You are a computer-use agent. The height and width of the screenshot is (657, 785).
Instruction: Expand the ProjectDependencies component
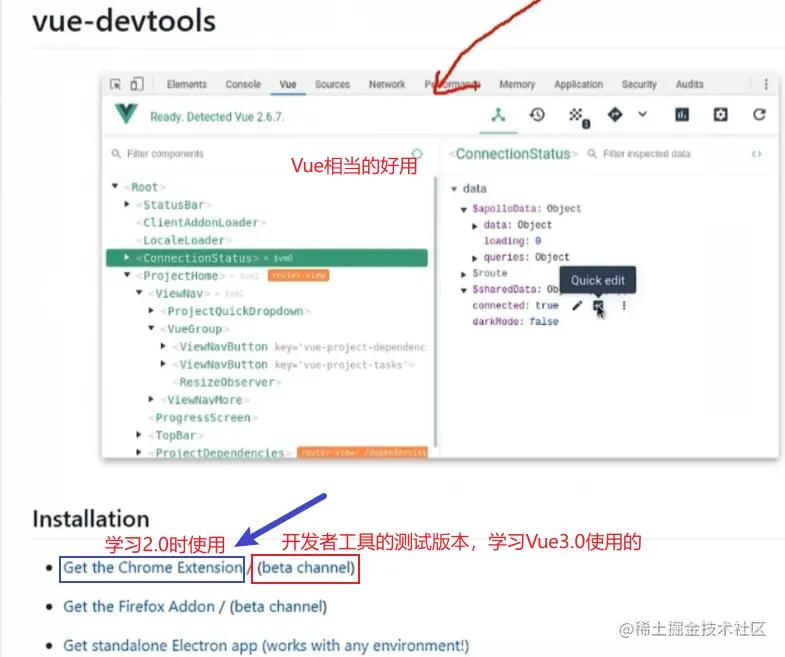pos(139,452)
